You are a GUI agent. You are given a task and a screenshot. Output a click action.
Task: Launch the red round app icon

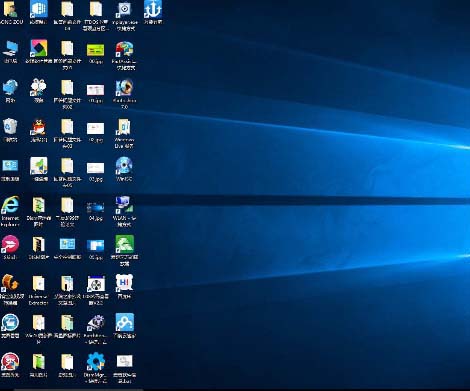coord(10,361)
